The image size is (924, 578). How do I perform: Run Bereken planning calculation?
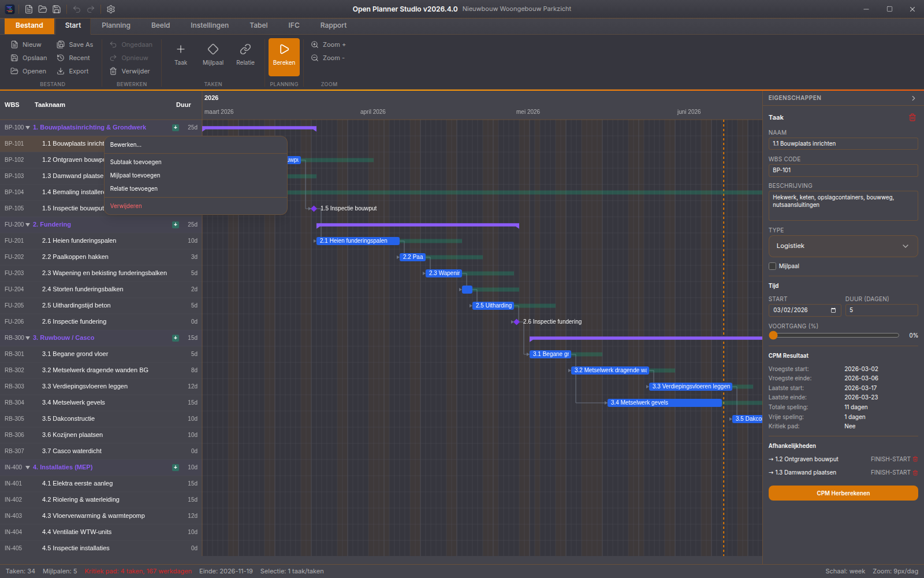pyautogui.click(x=284, y=57)
